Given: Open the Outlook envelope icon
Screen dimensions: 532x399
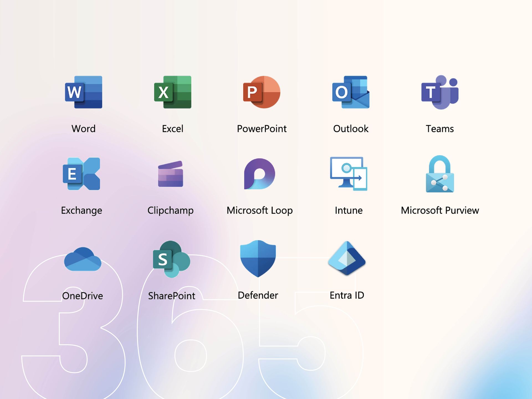Looking at the screenshot, I should coord(351,92).
